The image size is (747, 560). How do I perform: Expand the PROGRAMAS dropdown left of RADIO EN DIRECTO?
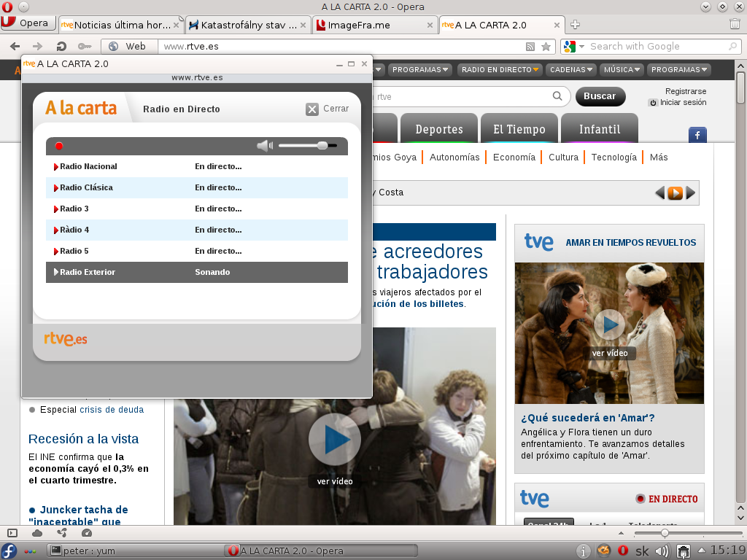tap(419, 69)
